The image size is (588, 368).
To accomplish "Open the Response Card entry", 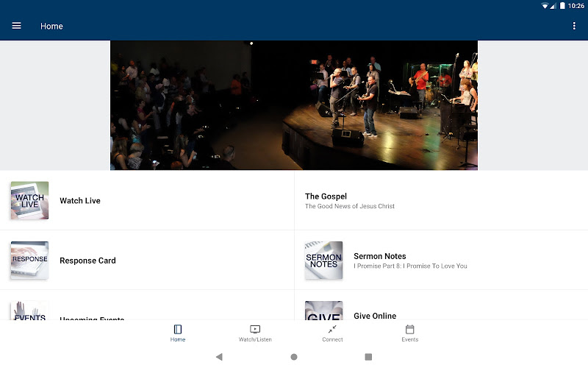I will coord(147,260).
